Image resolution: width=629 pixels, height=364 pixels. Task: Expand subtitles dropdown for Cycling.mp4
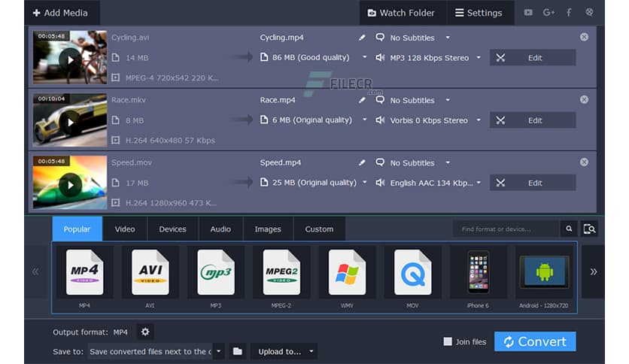[448, 38]
